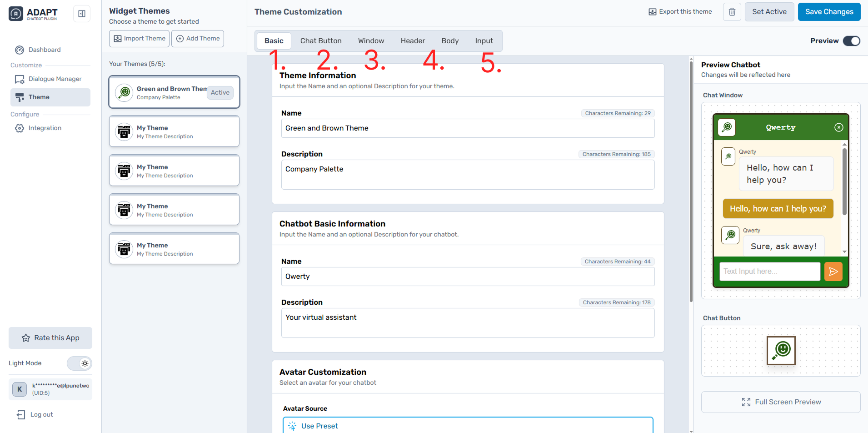Open the Integration settings

tap(45, 128)
